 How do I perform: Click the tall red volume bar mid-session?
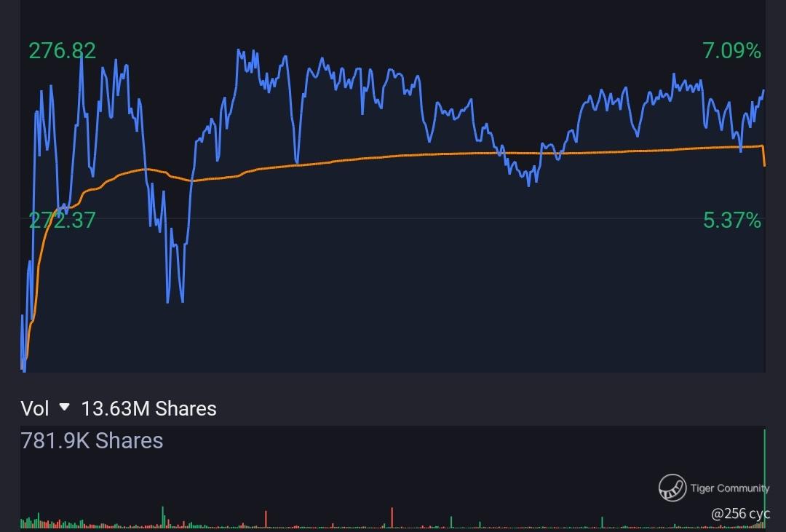(x=392, y=517)
